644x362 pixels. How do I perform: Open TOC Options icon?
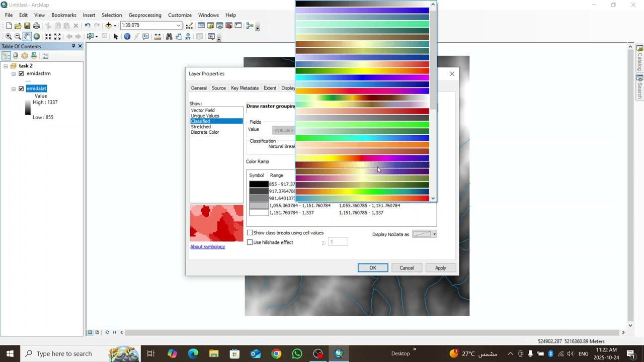tap(45, 56)
